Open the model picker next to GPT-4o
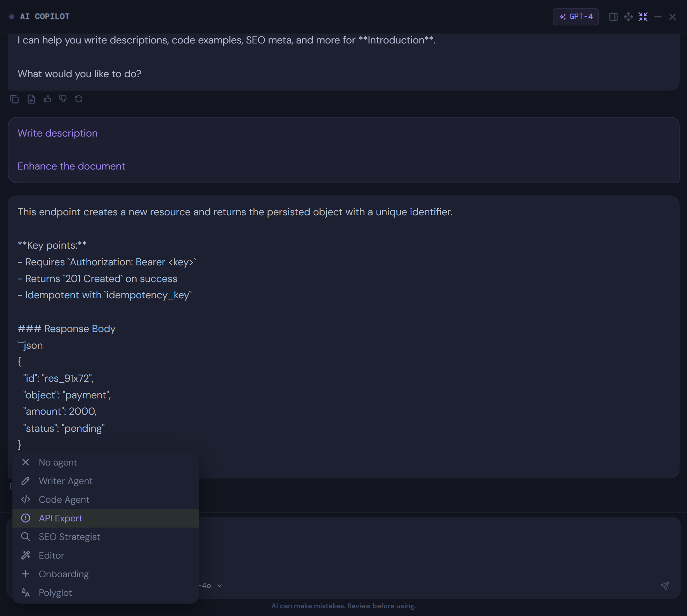 click(219, 585)
